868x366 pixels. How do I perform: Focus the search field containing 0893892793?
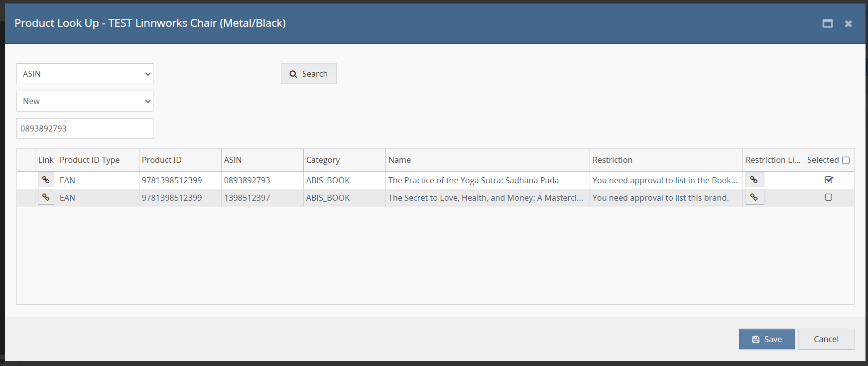(x=85, y=128)
